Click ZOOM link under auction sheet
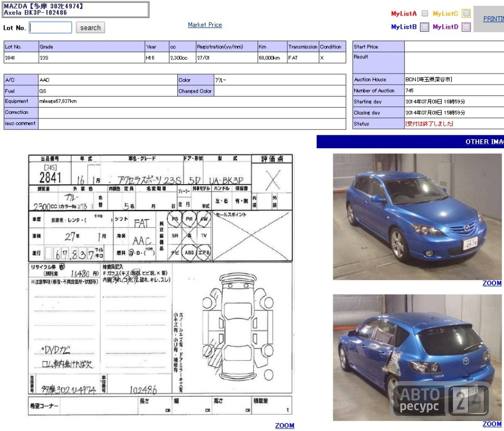504x431 pixels. coord(285,425)
